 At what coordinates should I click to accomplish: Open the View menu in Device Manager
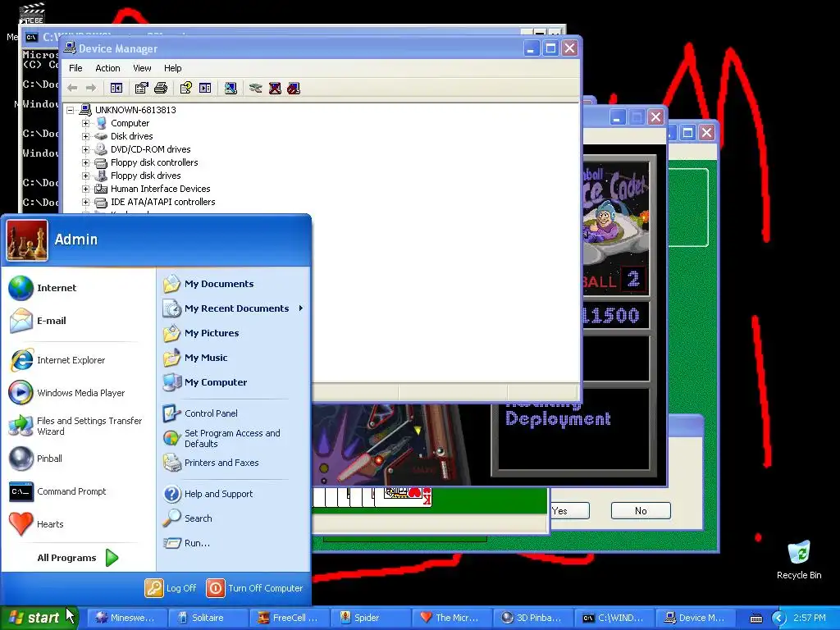[x=142, y=68]
